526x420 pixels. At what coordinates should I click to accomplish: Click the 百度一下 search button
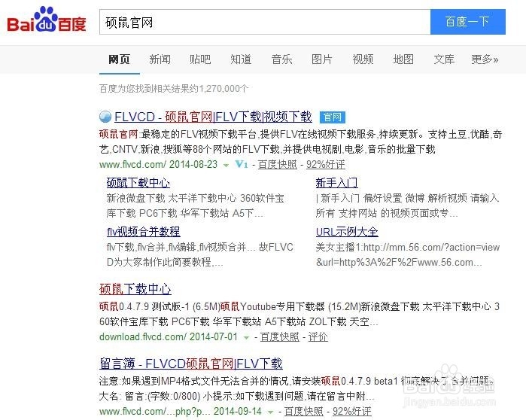point(467,22)
